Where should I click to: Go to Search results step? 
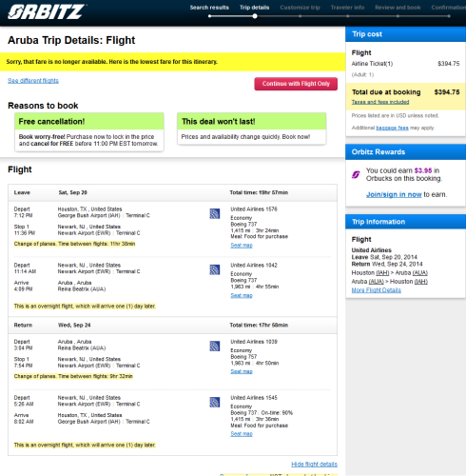209,8
